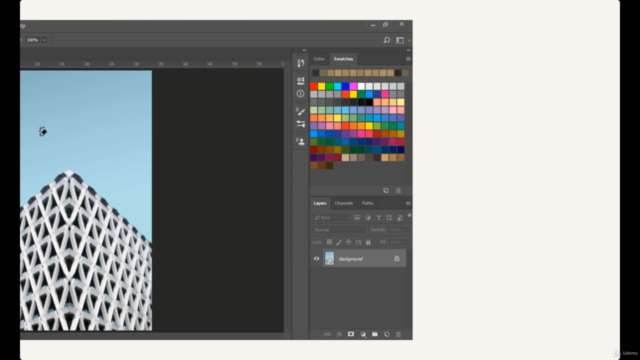Screen dimensions: 640x360
Task: Pick the white swatch
Action: pos(361,86)
